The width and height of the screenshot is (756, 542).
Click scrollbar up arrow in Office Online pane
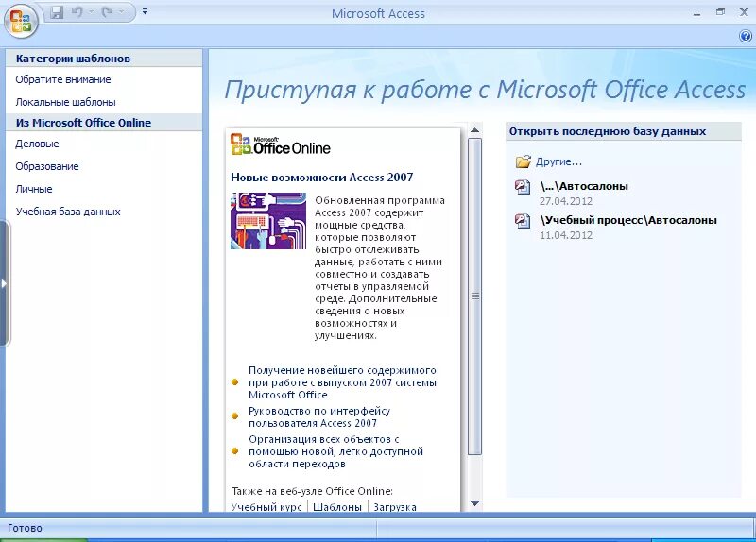[474, 130]
